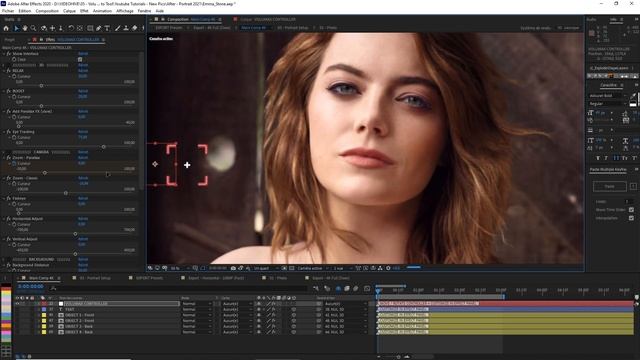Toggle the Show Time Slider checkbox
The width and height of the screenshot is (640, 360).
coord(631,209)
